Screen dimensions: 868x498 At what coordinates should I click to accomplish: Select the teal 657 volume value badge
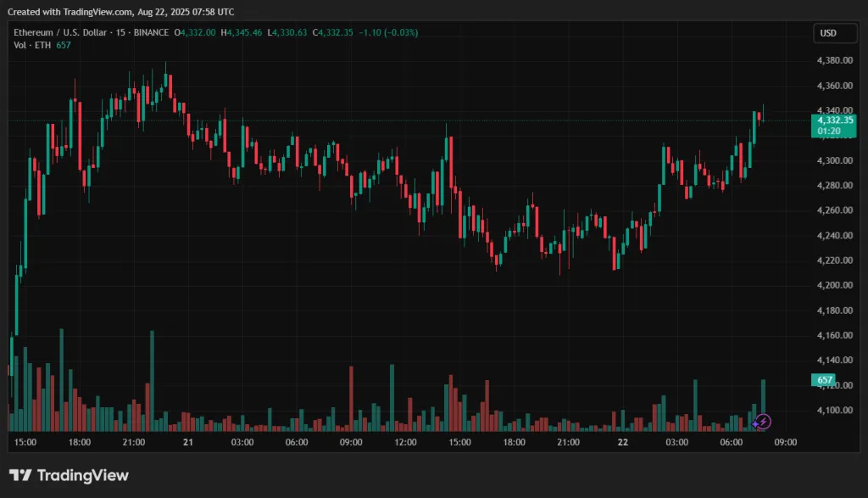coord(824,380)
